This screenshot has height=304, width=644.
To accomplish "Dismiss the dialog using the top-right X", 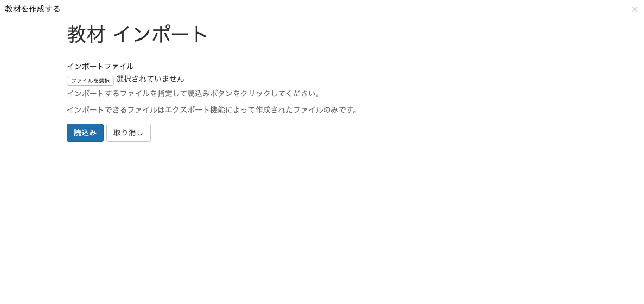I will pos(635,9).
